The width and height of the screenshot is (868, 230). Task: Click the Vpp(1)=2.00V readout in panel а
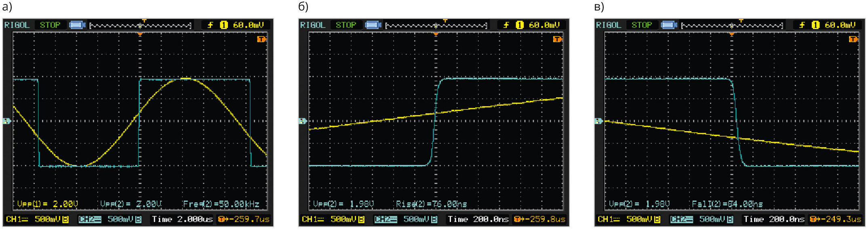47,204
